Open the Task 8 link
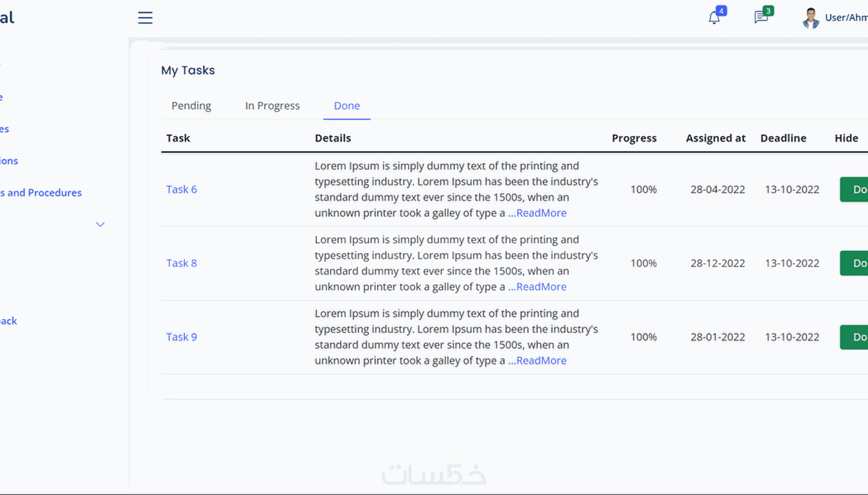The image size is (868, 495). coord(181,263)
